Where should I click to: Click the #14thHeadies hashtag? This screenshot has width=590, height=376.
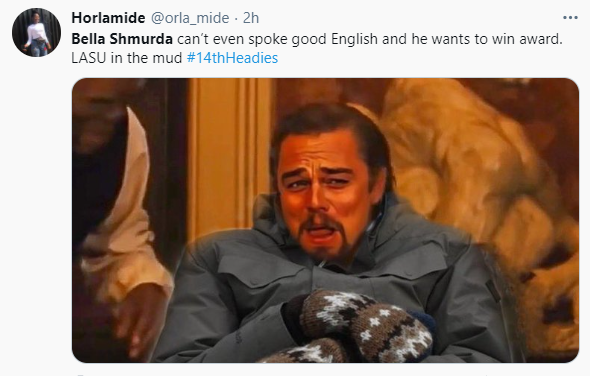pyautogui.click(x=232, y=58)
